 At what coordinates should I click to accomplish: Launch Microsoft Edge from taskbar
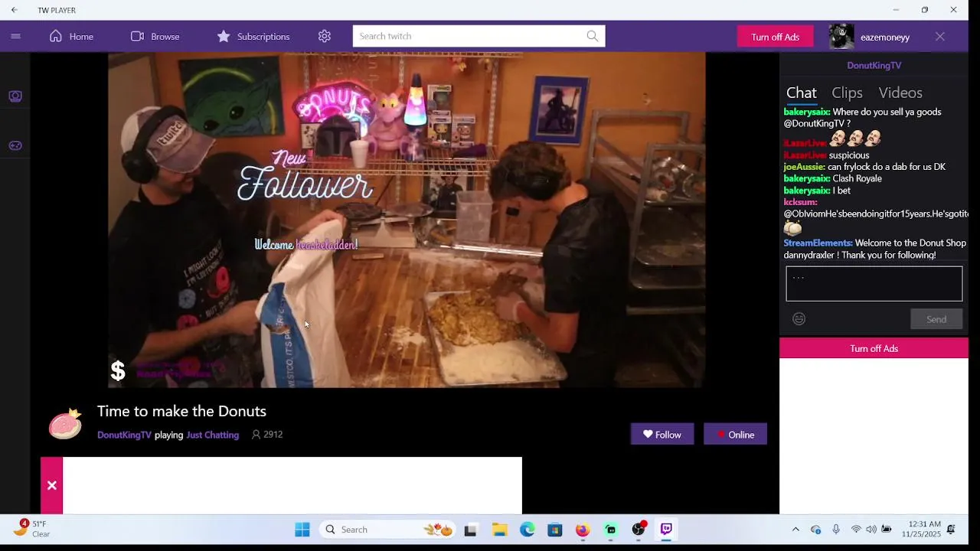pos(528,530)
